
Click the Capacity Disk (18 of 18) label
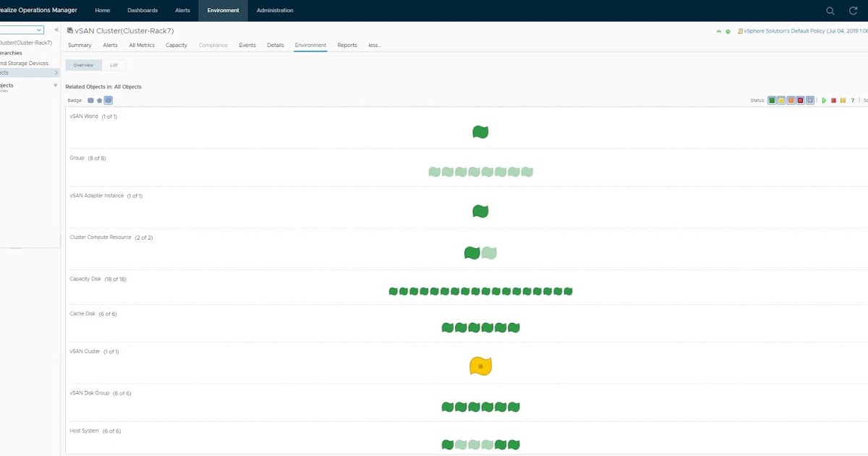pyautogui.click(x=98, y=279)
